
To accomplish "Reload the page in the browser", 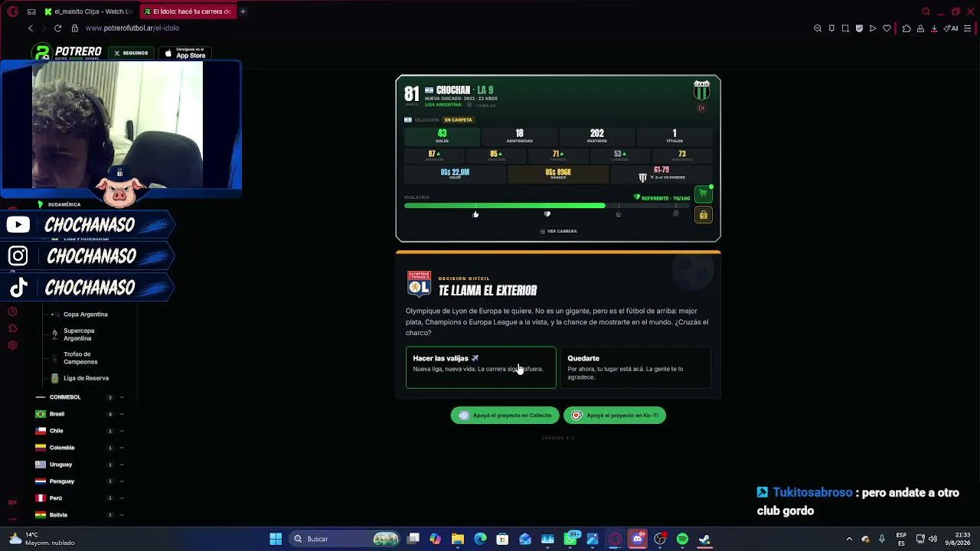I will pos(57,28).
